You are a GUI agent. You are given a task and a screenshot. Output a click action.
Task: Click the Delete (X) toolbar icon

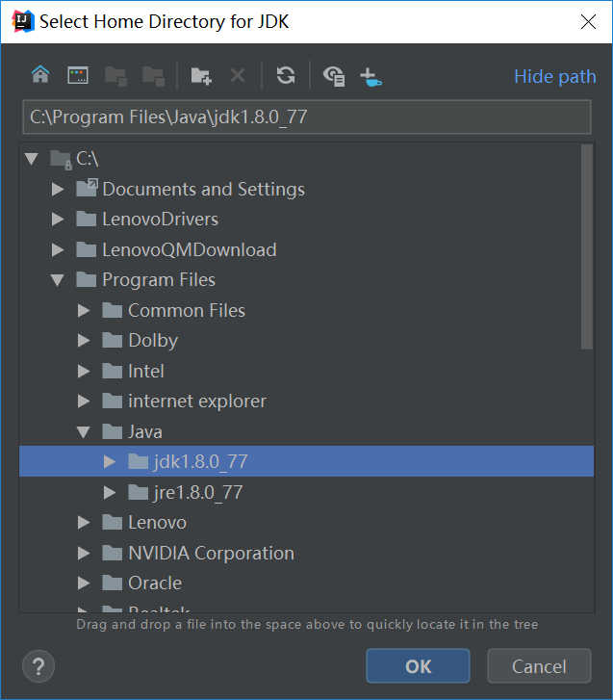point(238,75)
